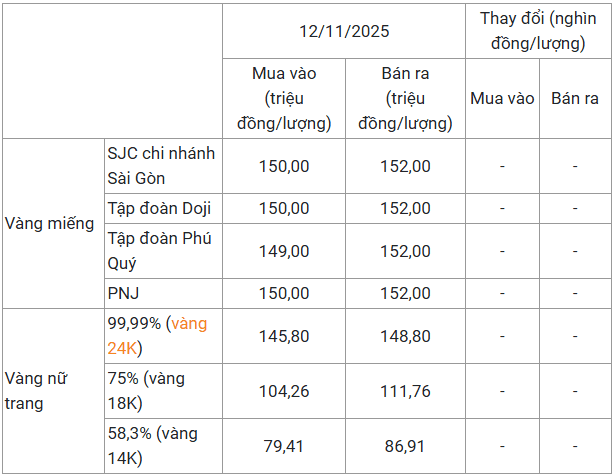
Task: Click the 14K gold sell price 86,91
Action: pyautogui.click(x=405, y=446)
